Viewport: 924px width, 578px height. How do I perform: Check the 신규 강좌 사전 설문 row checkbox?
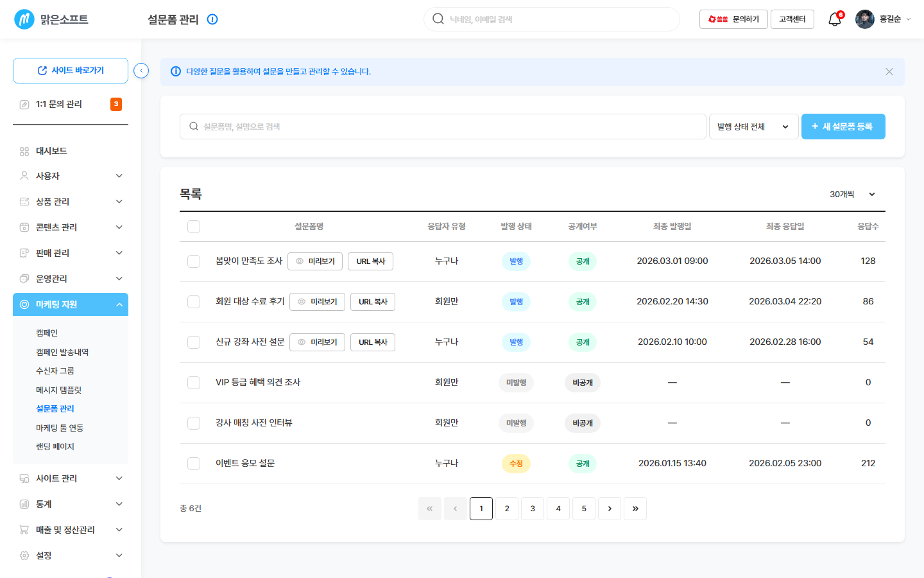click(x=194, y=342)
